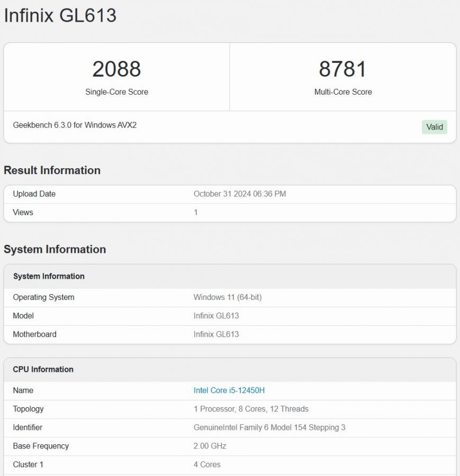Click the 2088 single-core score value
The image size is (460, 476).
coord(116,69)
